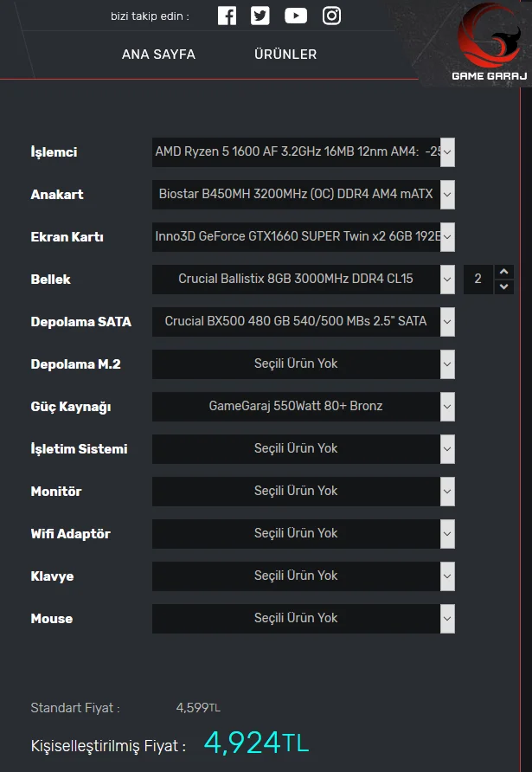The height and width of the screenshot is (772, 532).
Task: Select an İşletim Sistemi option
Action: point(304,448)
